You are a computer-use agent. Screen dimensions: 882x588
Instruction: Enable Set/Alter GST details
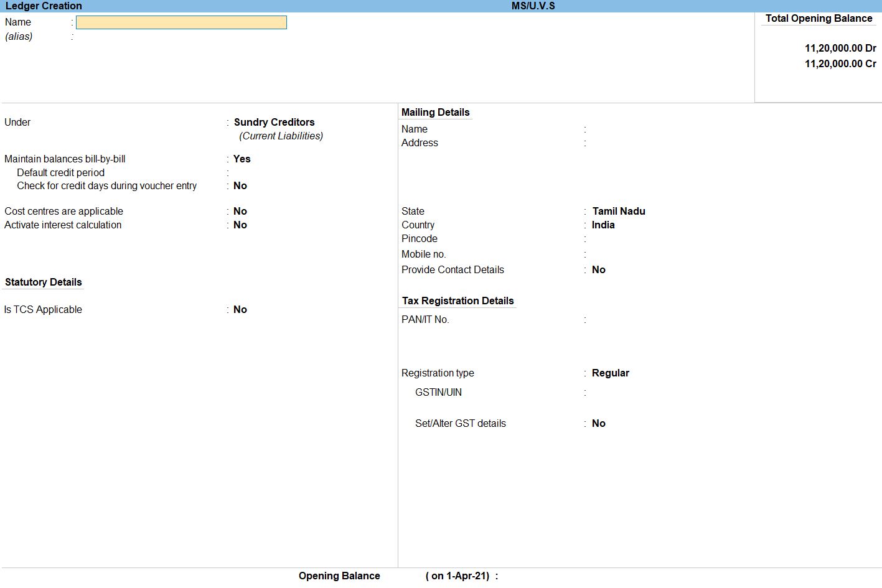[598, 423]
